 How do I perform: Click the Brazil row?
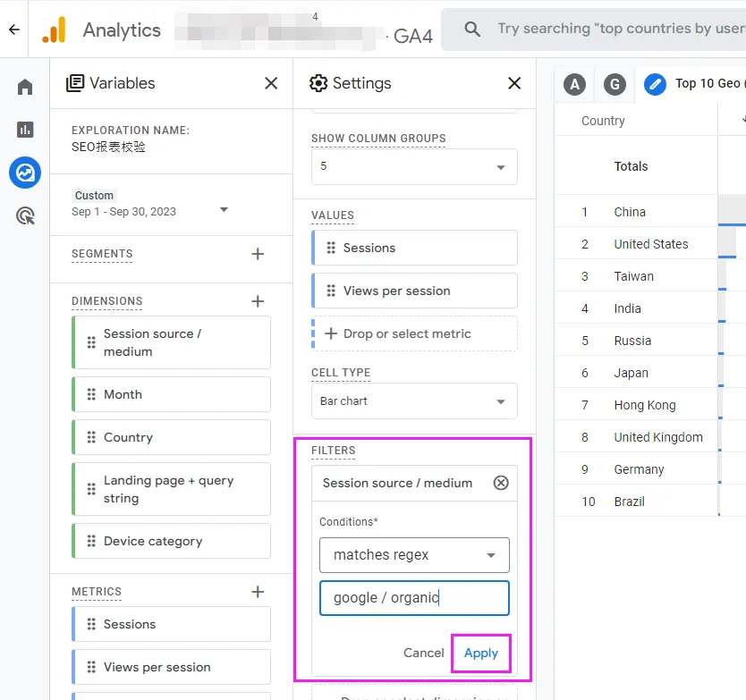click(650, 502)
